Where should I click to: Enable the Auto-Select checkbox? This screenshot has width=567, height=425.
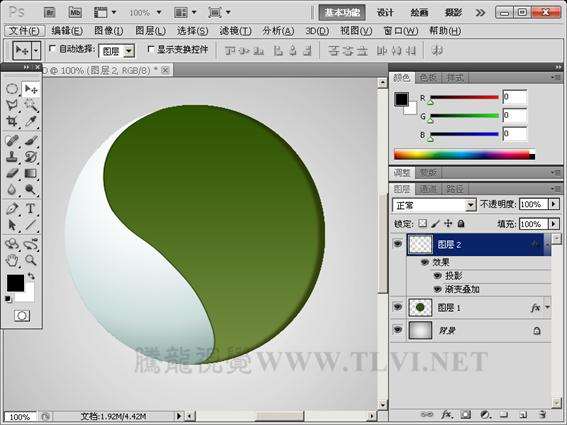click(52, 48)
